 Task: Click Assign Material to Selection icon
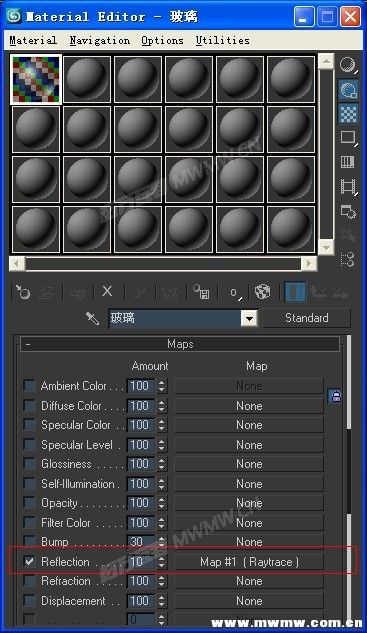coord(78,292)
